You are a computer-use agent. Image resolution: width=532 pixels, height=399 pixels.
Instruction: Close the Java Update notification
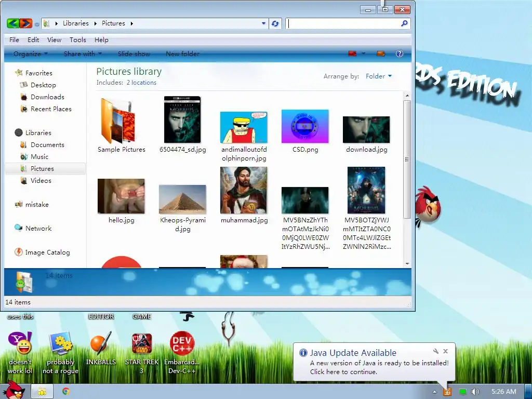click(445, 351)
